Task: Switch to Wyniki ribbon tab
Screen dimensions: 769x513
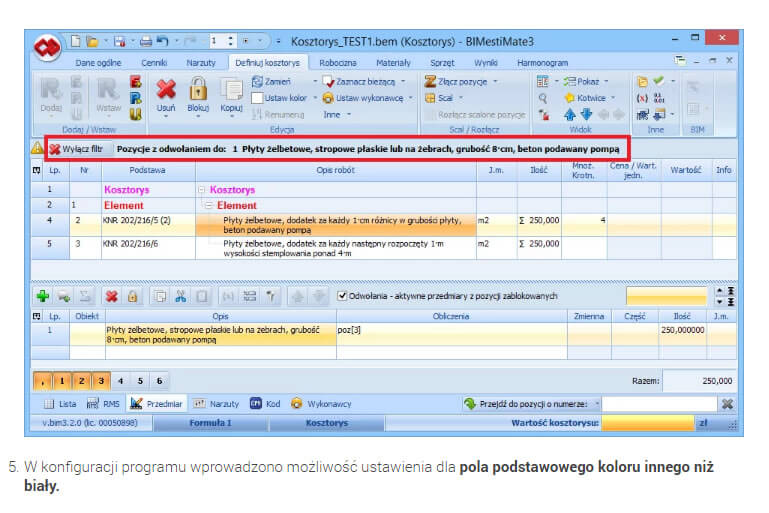Action: [x=486, y=63]
